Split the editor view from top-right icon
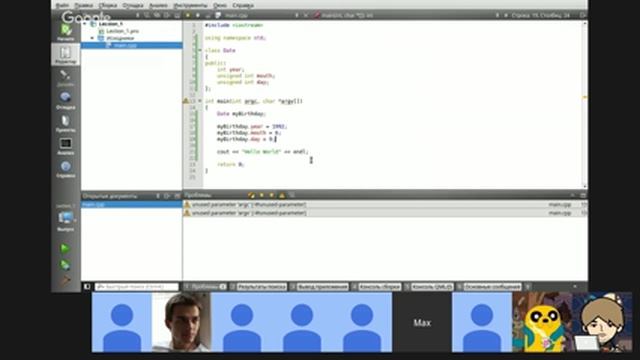Screen dimensions: 640x360 [583, 15]
